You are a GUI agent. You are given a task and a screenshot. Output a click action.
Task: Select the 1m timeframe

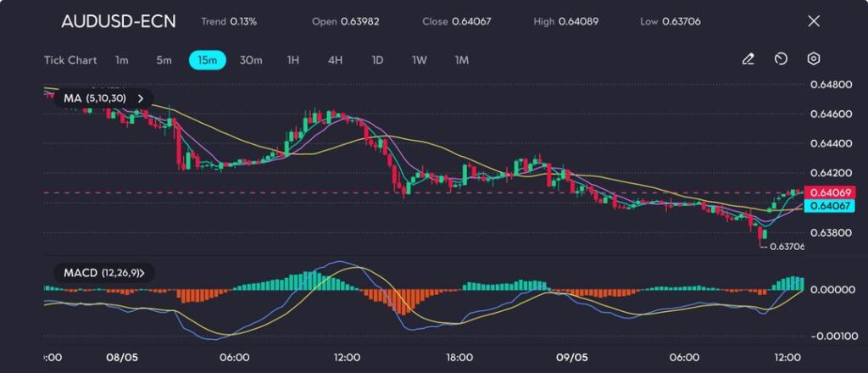(122, 60)
